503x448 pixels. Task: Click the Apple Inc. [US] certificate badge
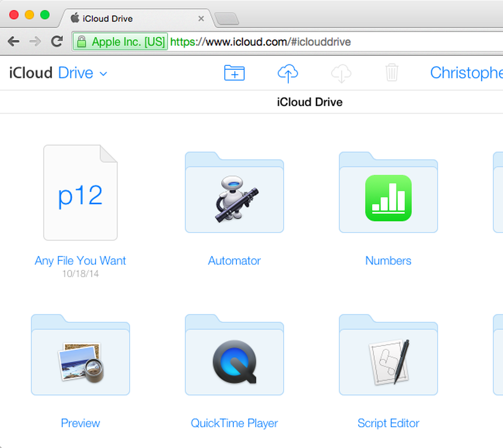120,41
